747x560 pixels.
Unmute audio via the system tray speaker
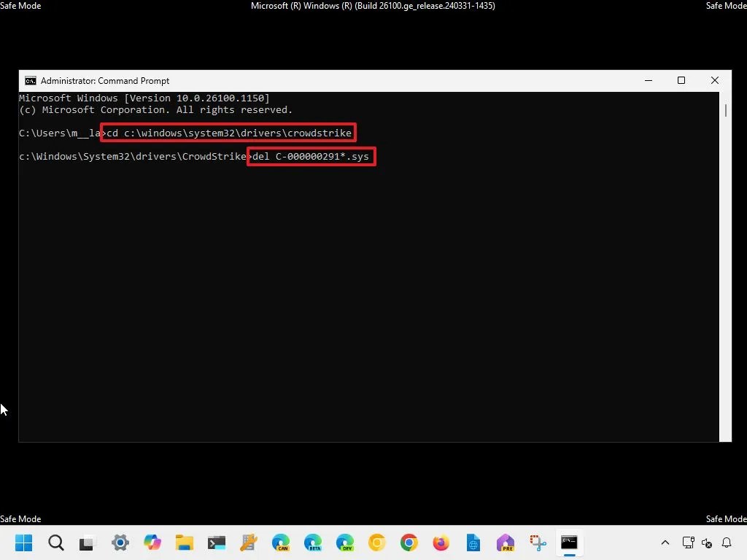706,544
